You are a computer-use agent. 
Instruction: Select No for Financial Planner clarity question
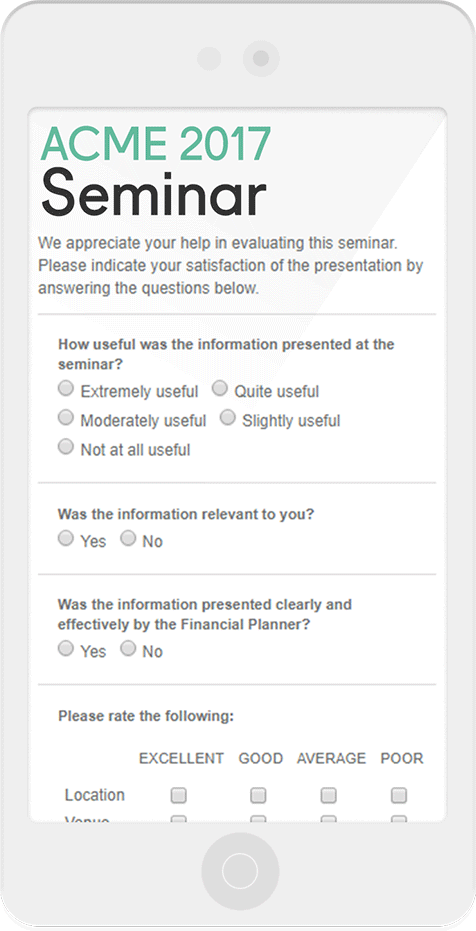[128, 648]
